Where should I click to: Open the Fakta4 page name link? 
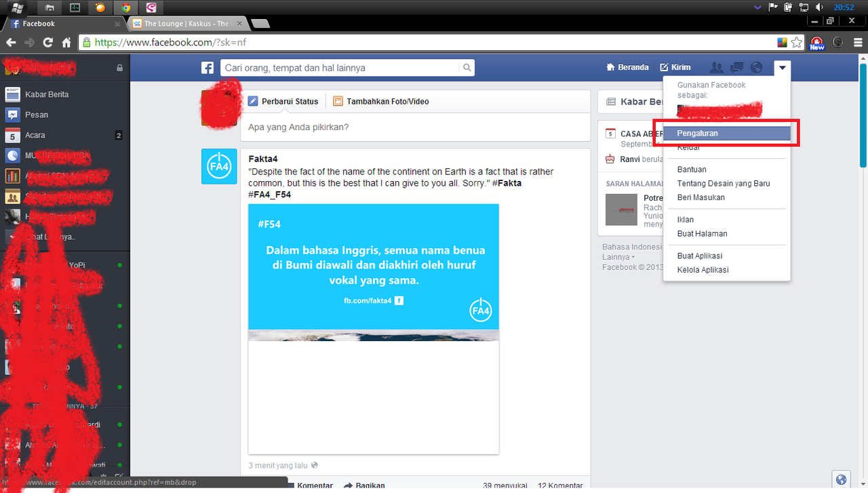(263, 159)
